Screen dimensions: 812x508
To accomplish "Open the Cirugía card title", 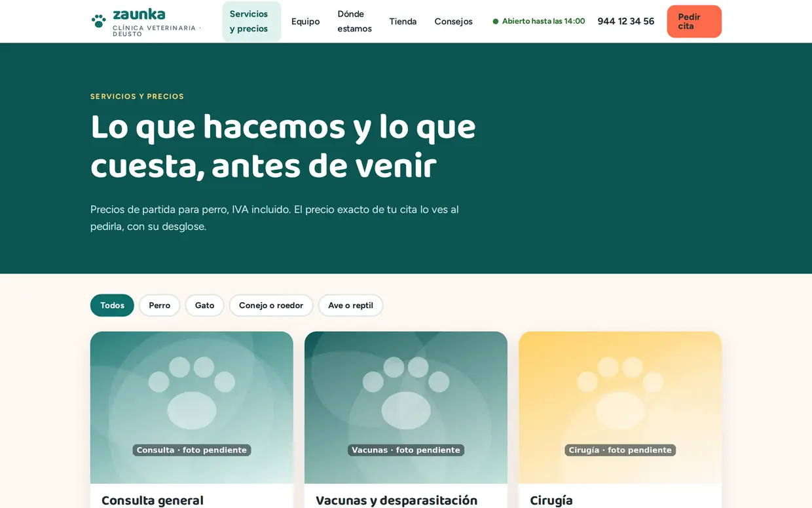I will coord(551,501).
